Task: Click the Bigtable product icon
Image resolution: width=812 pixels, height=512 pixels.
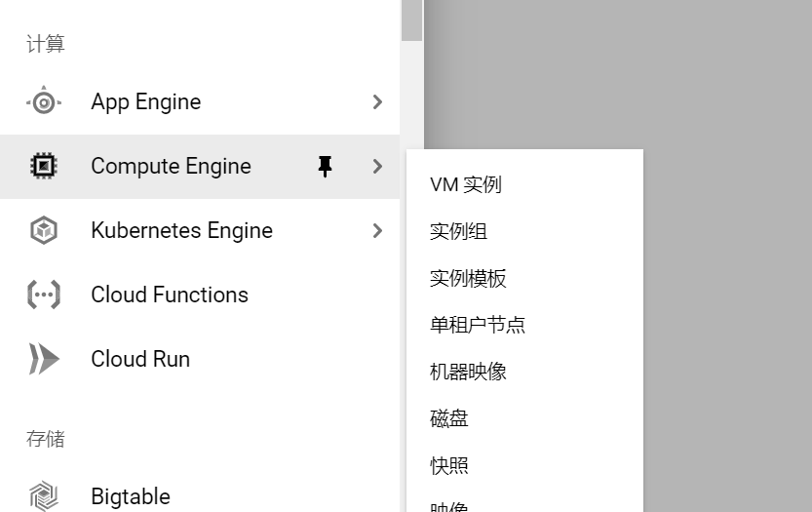Action: 44,496
